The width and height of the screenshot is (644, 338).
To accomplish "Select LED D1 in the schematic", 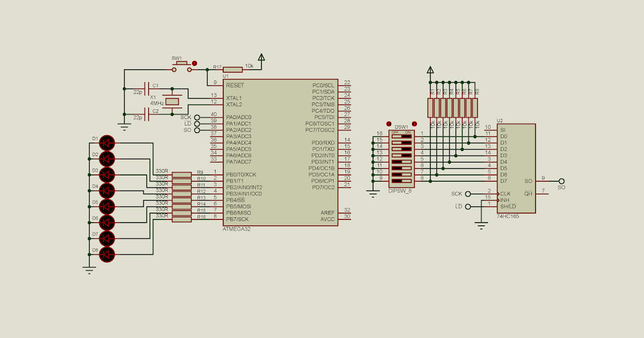I will [x=107, y=143].
